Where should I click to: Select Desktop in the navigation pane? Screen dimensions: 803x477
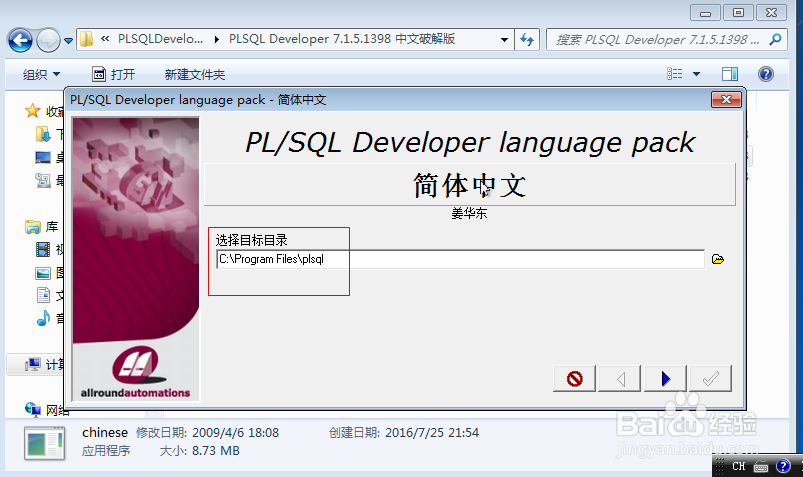(x=43, y=157)
